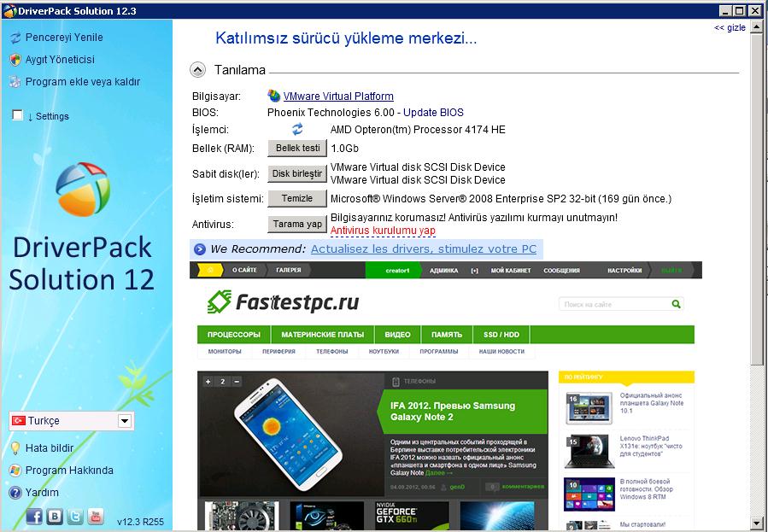Viewport: 768px width, 532px height.
Task: Click the v12.3 R255 version text
Action: [141, 522]
